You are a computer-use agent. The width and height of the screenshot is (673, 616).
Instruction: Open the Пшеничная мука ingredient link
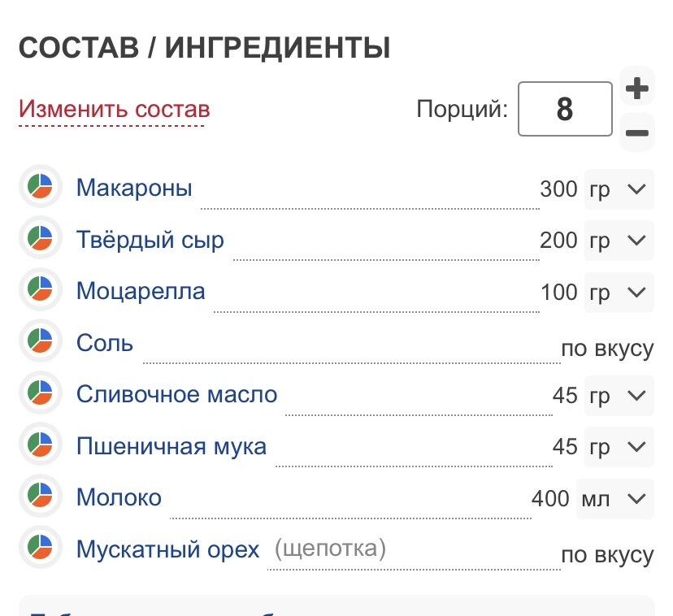(x=172, y=446)
